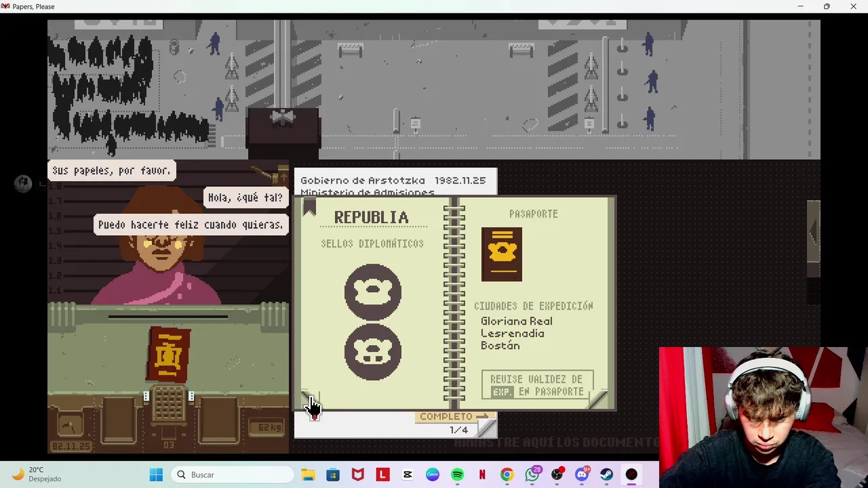Click the 'Hola, ¿qué tal?' speech bubble
Viewport: 868px width, 488px height.
tap(245, 197)
